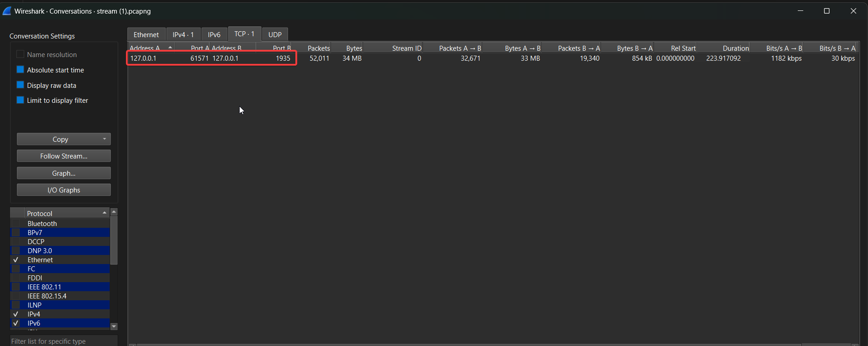Toggle the Name resolution checkbox
Viewport: 868px width, 346px height.
click(x=20, y=54)
